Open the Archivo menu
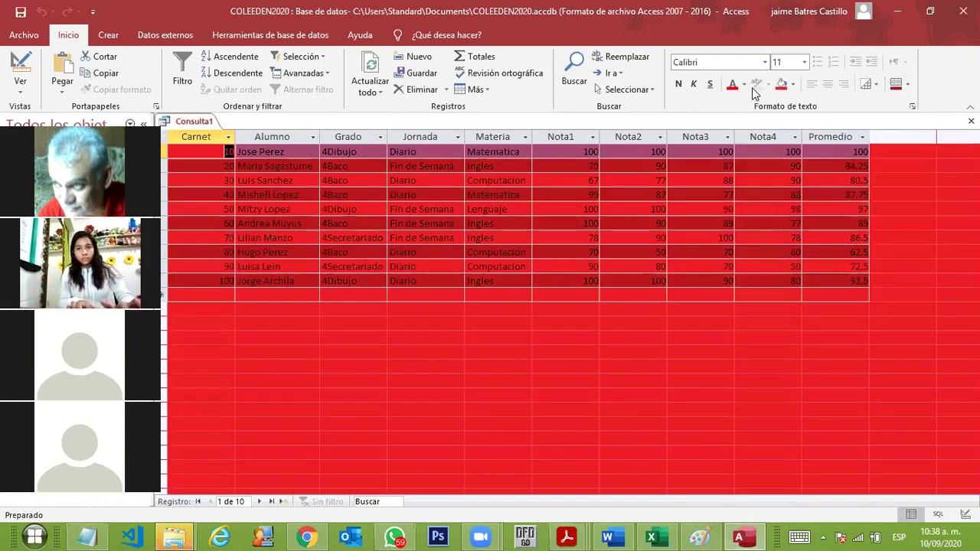Screen dimensions: 980x551 [x=24, y=35]
